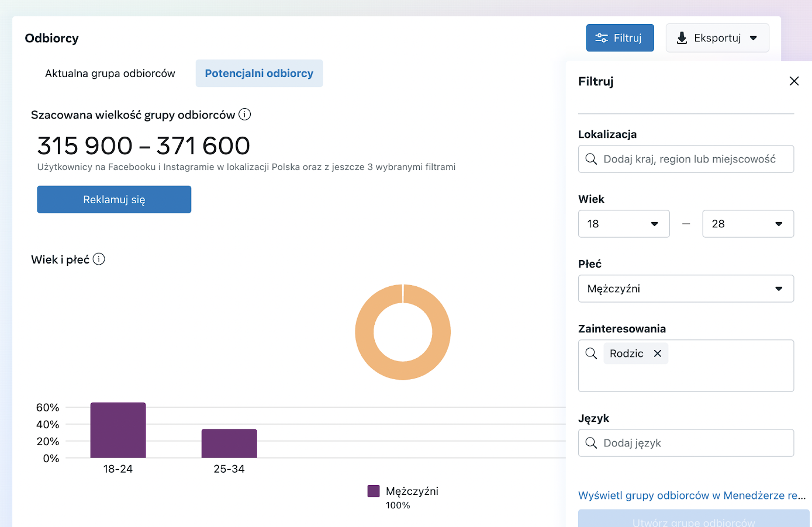Click the search icon in Lokalizacja field
This screenshot has height=527, width=812.
pos(591,159)
